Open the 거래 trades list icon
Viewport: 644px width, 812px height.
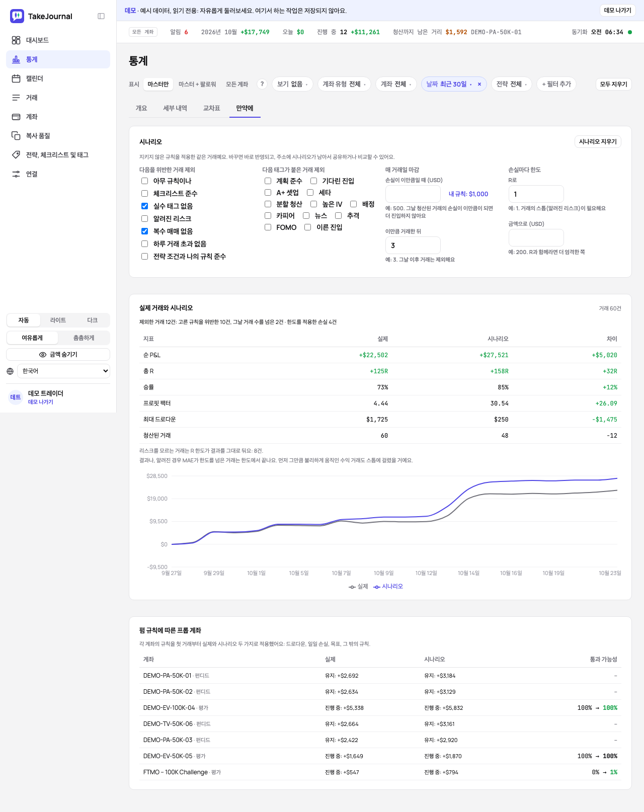coord(16,98)
